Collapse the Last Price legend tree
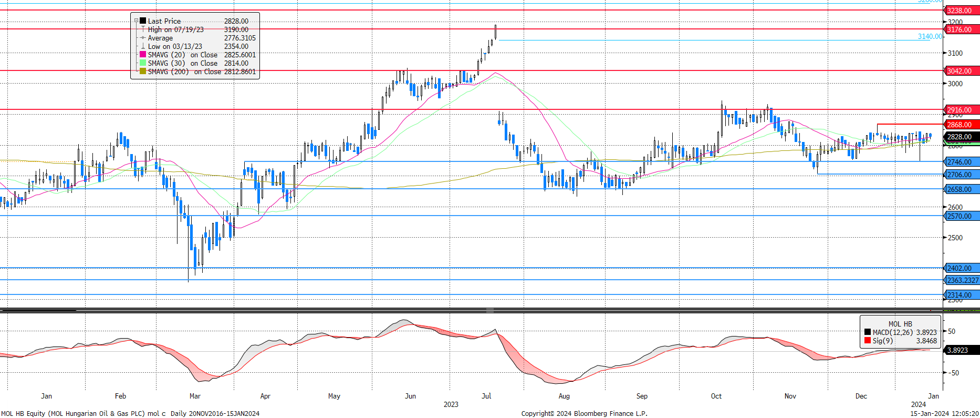The width and height of the screenshot is (980, 418). click(x=136, y=21)
